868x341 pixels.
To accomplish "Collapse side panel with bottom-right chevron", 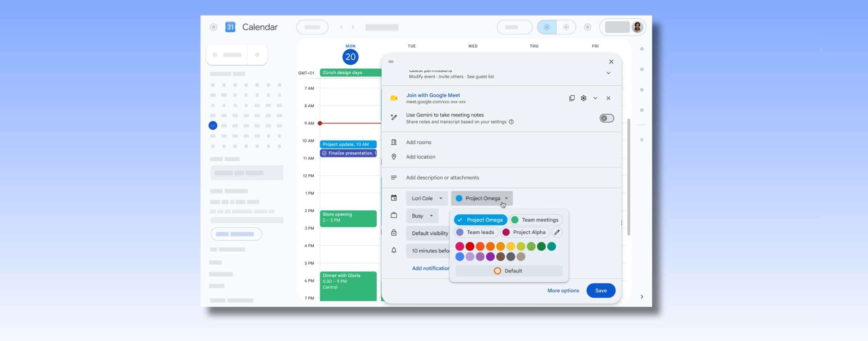I will coord(642,297).
